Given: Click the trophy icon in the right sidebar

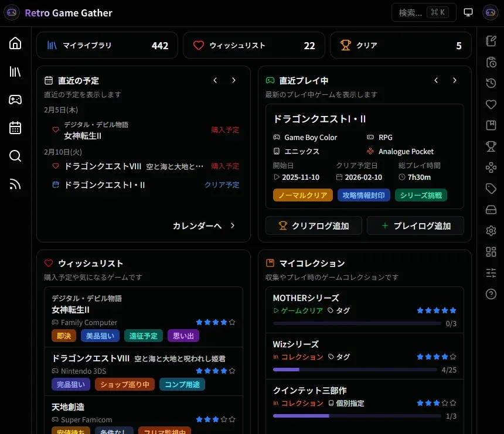Looking at the screenshot, I should pos(491,146).
